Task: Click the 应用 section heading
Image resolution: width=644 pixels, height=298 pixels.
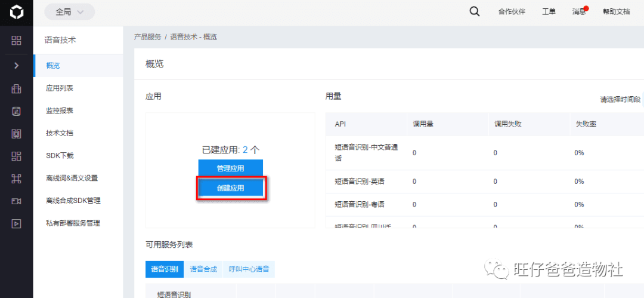Action: (153, 96)
